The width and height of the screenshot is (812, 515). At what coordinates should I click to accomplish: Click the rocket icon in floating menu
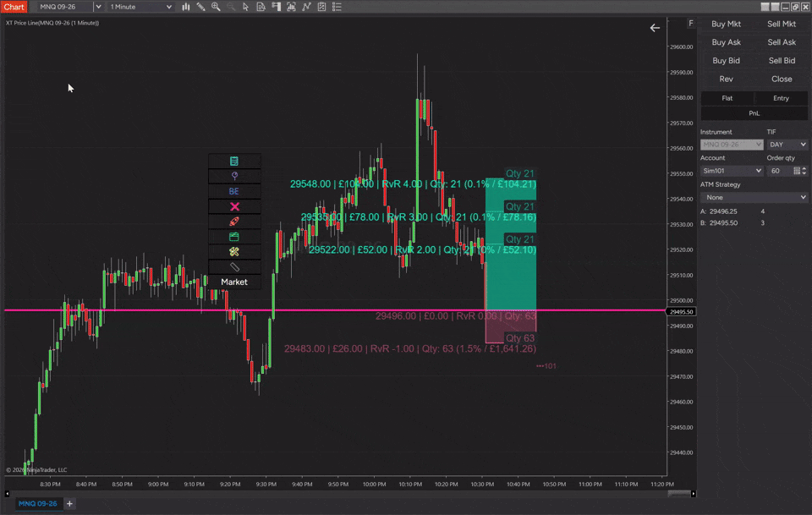(234, 222)
